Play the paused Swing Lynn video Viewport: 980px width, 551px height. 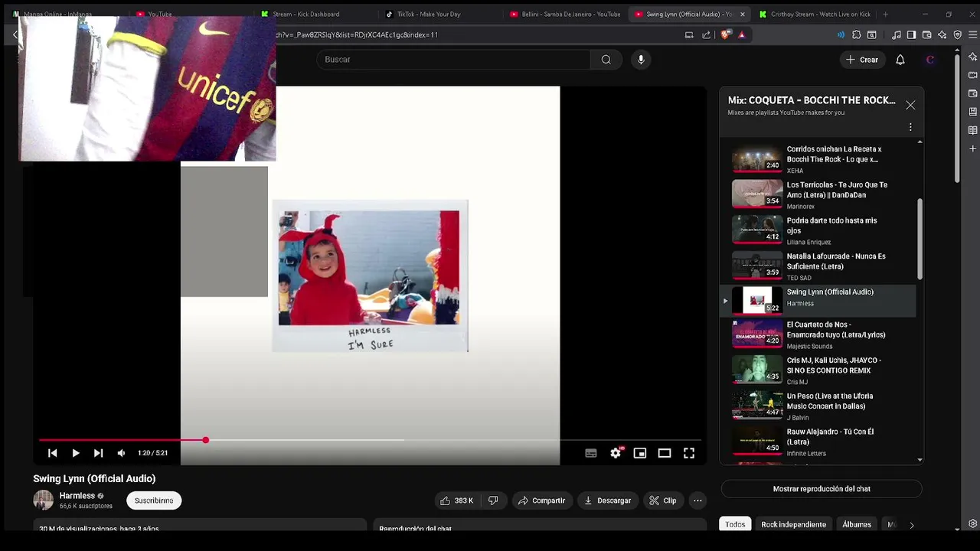point(75,453)
